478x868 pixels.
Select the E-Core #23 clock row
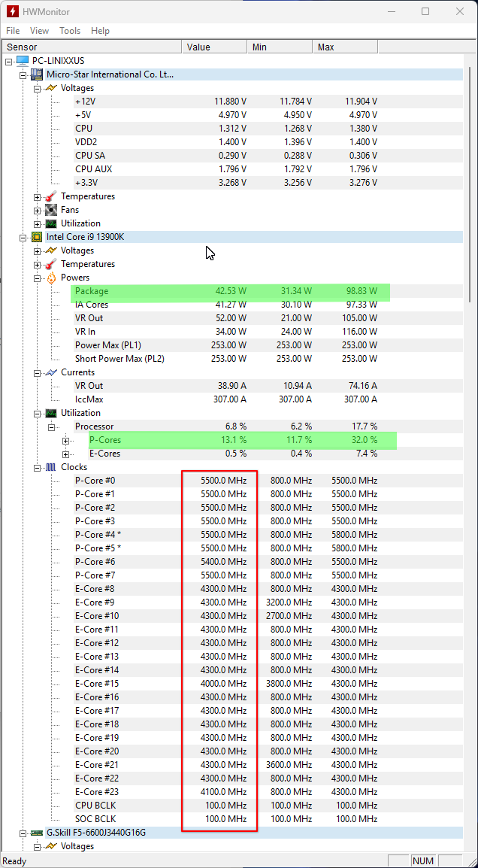click(268, 791)
